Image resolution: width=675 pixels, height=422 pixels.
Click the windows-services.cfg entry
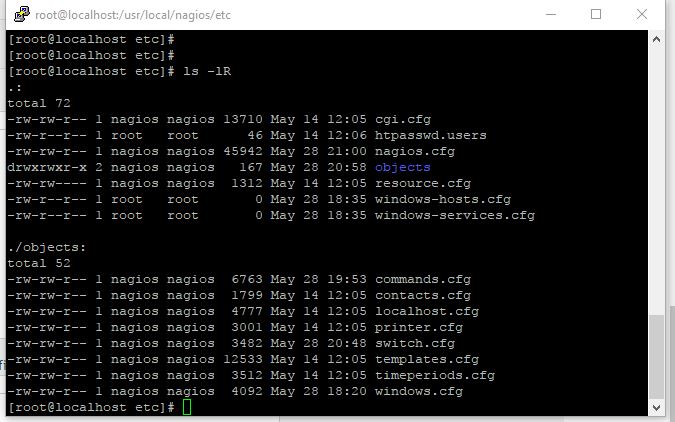pos(454,215)
